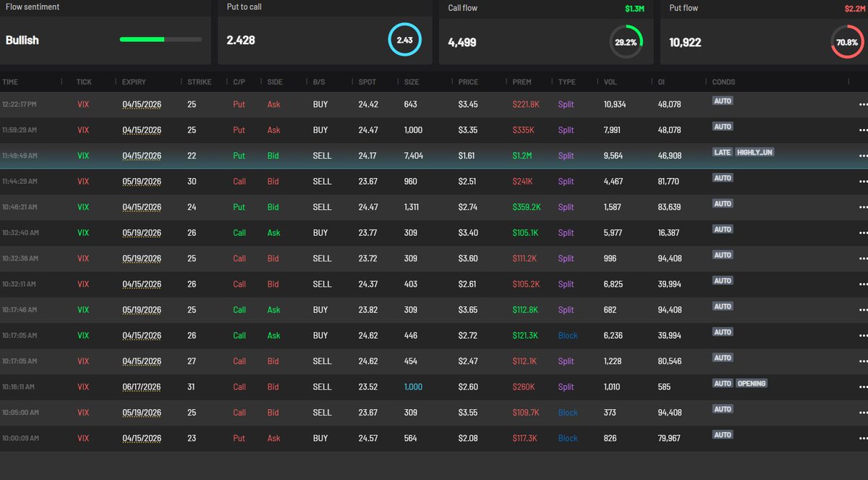The width and height of the screenshot is (868, 480).
Task: Click the green $1.3M call flow total
Action: [x=634, y=9]
